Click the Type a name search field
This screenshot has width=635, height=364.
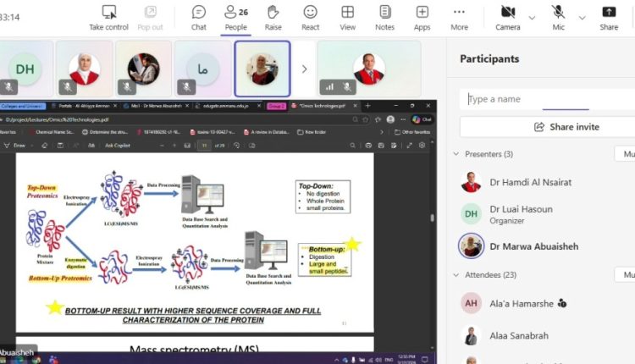coord(542,99)
